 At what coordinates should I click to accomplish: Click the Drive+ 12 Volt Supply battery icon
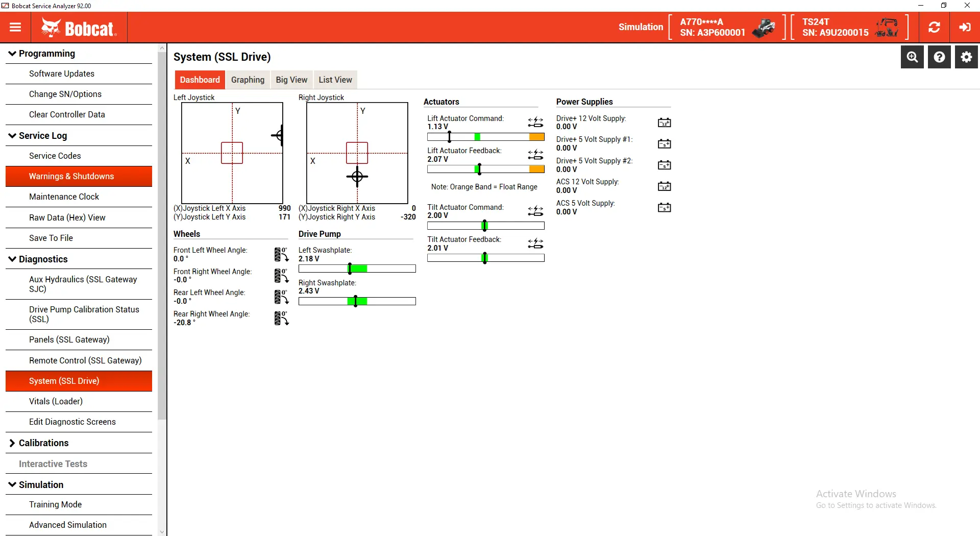pyautogui.click(x=664, y=123)
